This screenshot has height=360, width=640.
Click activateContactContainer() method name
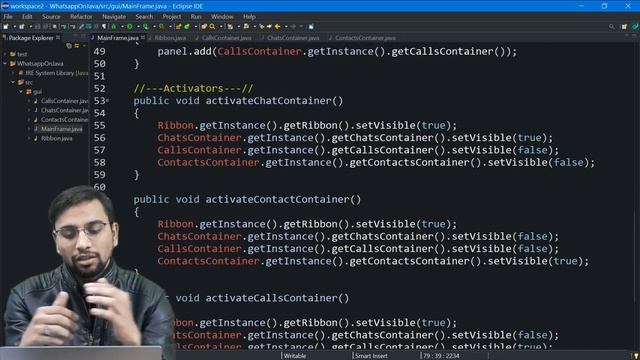(283, 200)
